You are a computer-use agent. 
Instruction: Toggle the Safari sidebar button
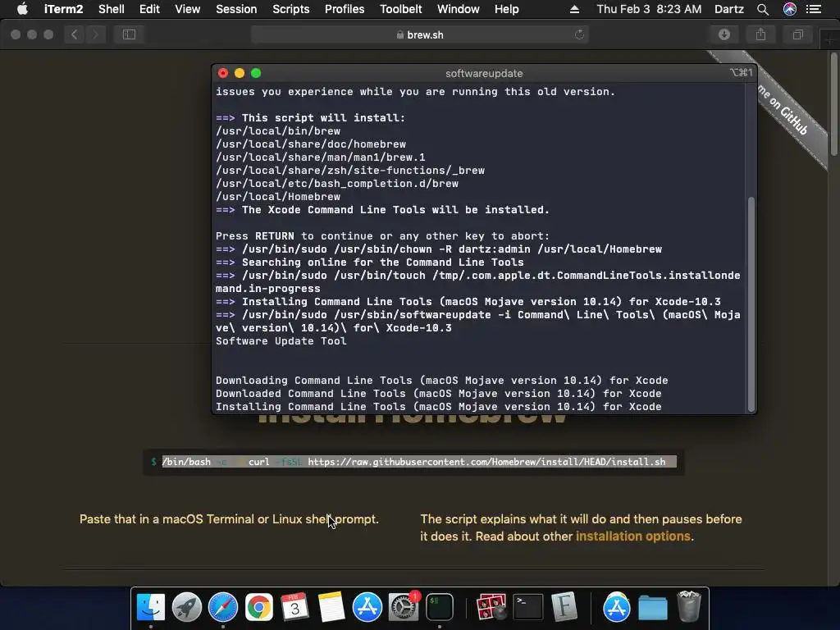coord(129,34)
